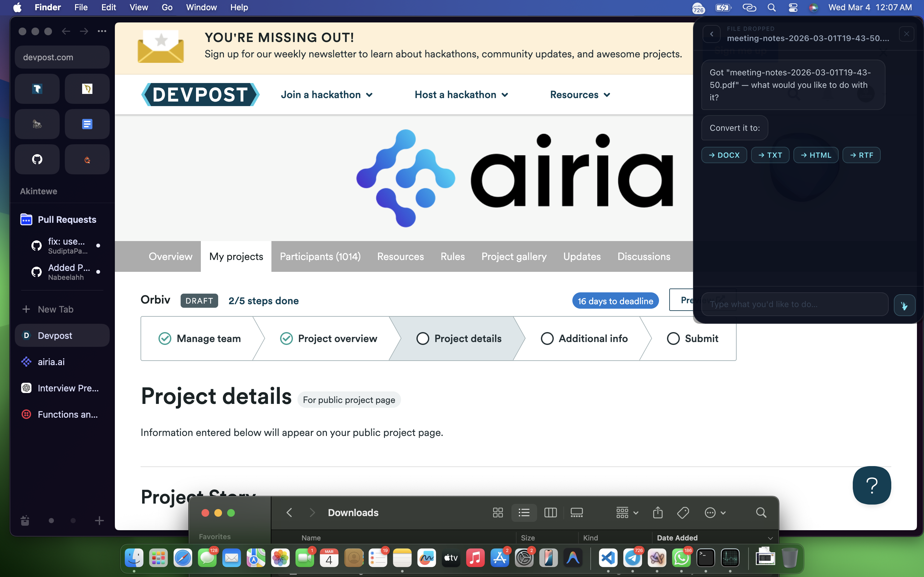The image size is (924, 577).
Task: Click the convert to HTML button
Action: coord(816,155)
